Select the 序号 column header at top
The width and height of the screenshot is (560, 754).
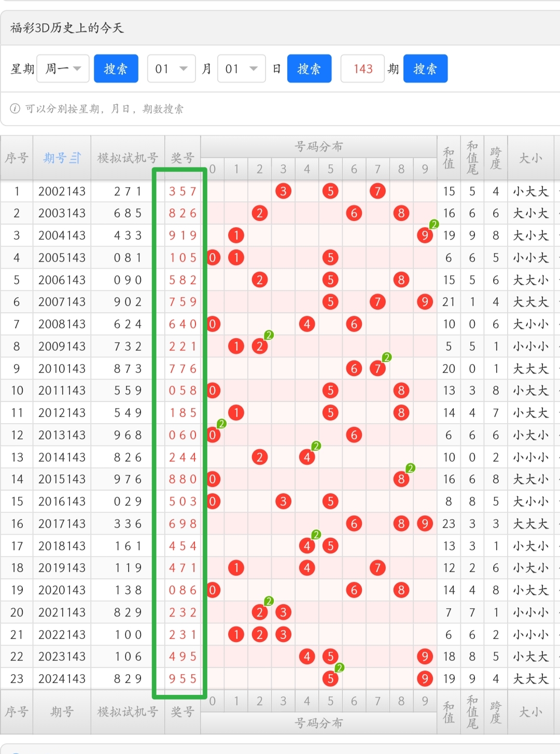tap(17, 158)
